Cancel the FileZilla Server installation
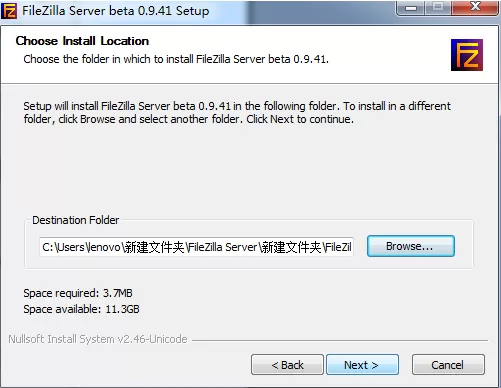This screenshot has height=388, width=501. [x=448, y=365]
